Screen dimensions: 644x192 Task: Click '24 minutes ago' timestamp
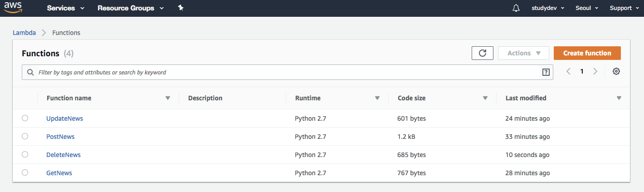pos(527,118)
